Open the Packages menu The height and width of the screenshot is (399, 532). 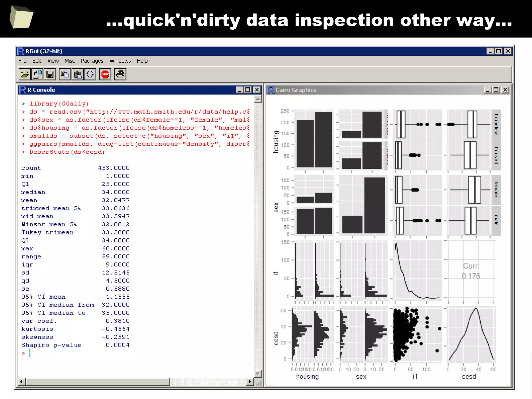click(x=92, y=61)
